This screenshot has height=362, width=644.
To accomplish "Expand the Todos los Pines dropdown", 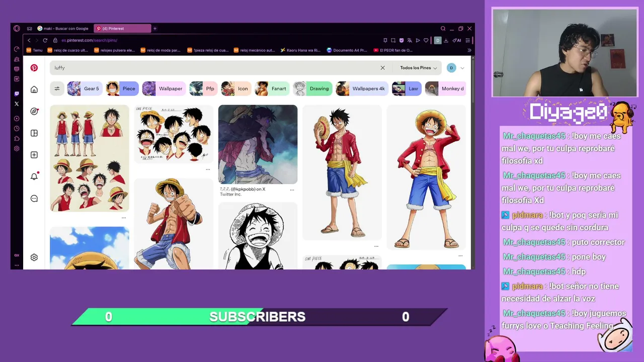I will [419, 68].
